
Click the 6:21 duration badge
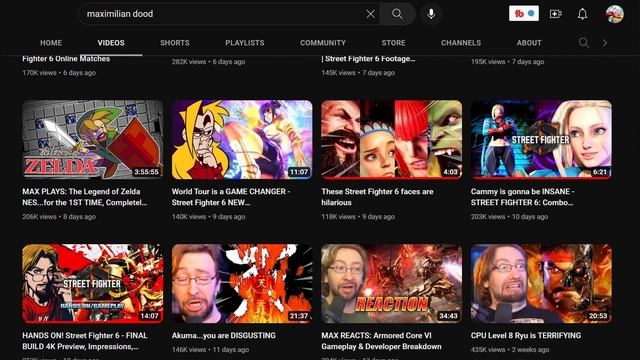click(600, 172)
